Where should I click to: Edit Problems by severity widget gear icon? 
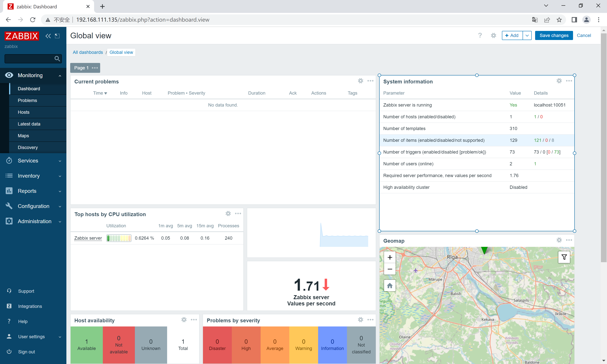360,320
